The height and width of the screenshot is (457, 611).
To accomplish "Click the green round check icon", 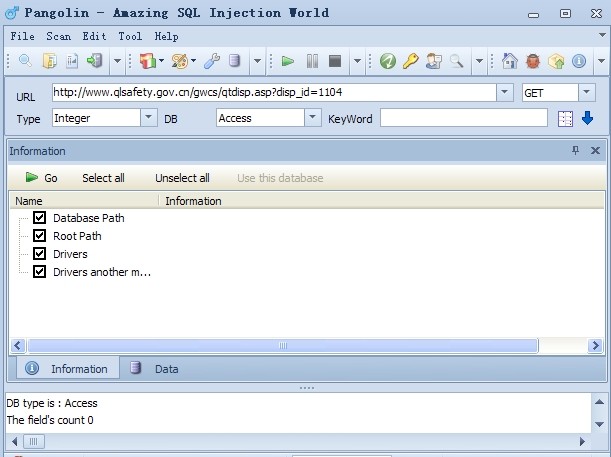I will click(388, 61).
